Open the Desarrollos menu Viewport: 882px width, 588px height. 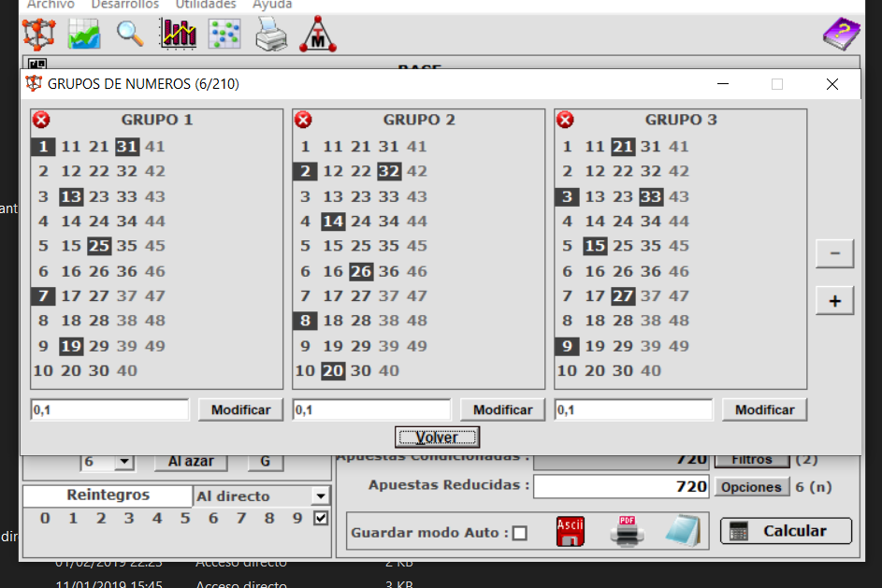(x=125, y=5)
